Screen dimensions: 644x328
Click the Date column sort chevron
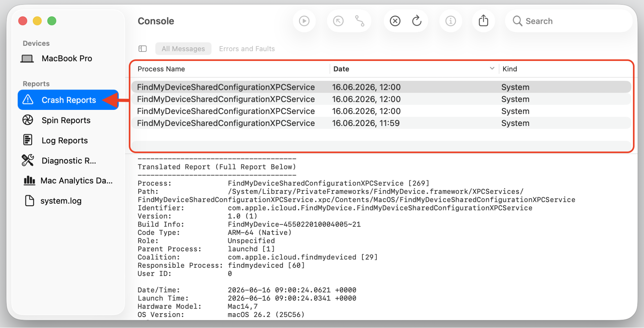492,68
